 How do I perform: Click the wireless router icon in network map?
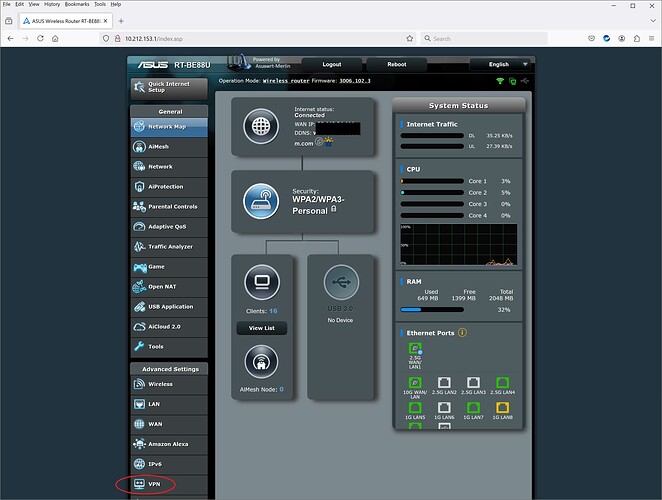(261, 201)
